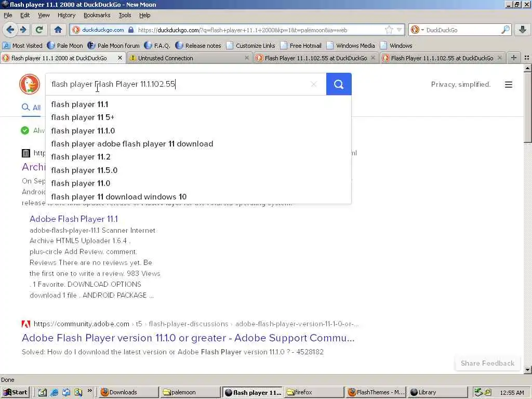Open the Customize Links bookmark
Viewport: 532px width, 399px height.
pos(250,46)
